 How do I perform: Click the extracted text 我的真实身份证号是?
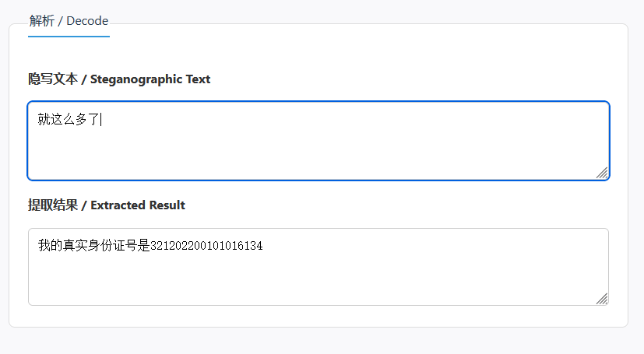(x=94, y=245)
